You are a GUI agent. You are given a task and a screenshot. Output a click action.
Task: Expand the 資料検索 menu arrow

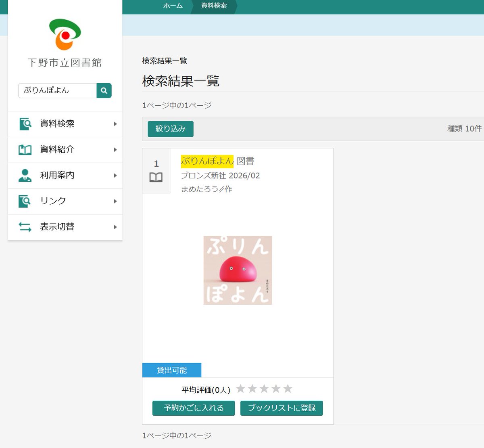coord(115,124)
